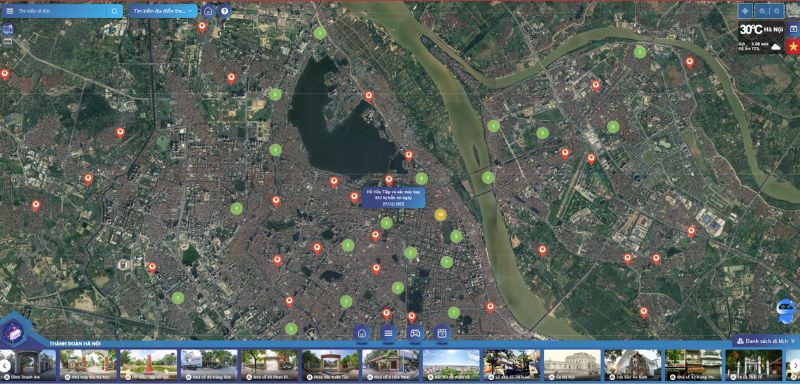Open the robot chatbot assistant
This screenshot has height=384, width=800.
click(x=786, y=312)
